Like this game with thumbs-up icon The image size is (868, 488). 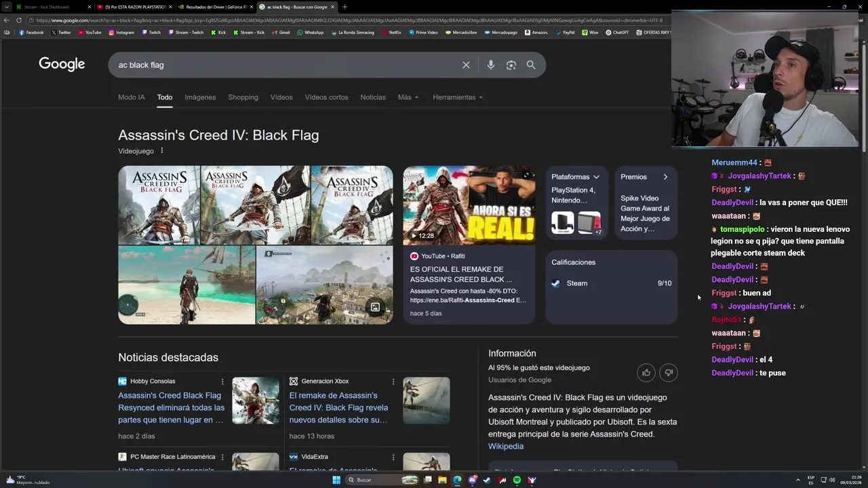646,373
